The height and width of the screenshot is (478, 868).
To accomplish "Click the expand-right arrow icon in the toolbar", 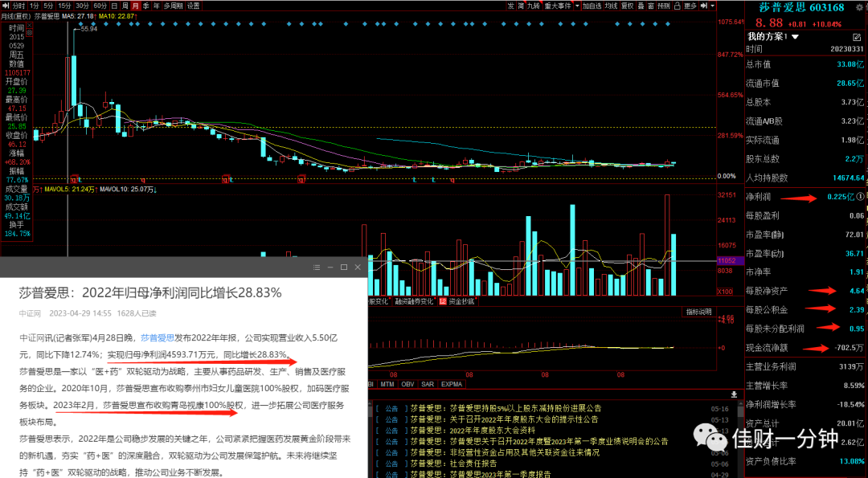I will tap(704, 6).
